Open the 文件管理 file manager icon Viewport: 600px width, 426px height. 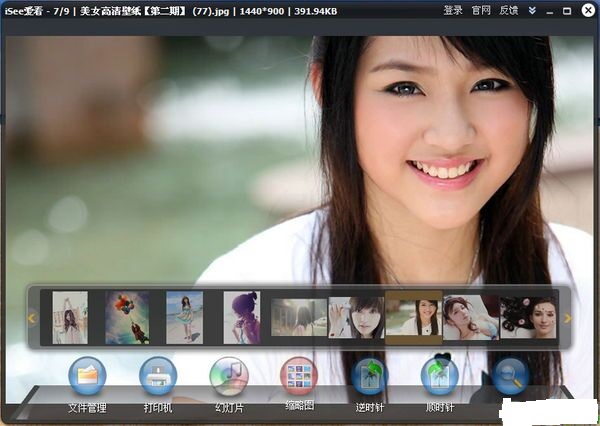click(x=87, y=376)
